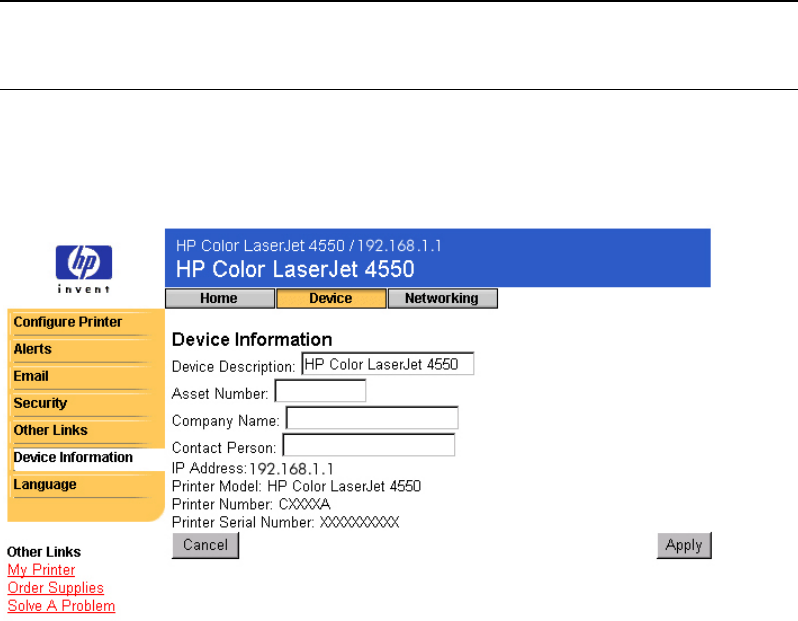
Task: Open Security in the sidebar
Action: pos(40,403)
